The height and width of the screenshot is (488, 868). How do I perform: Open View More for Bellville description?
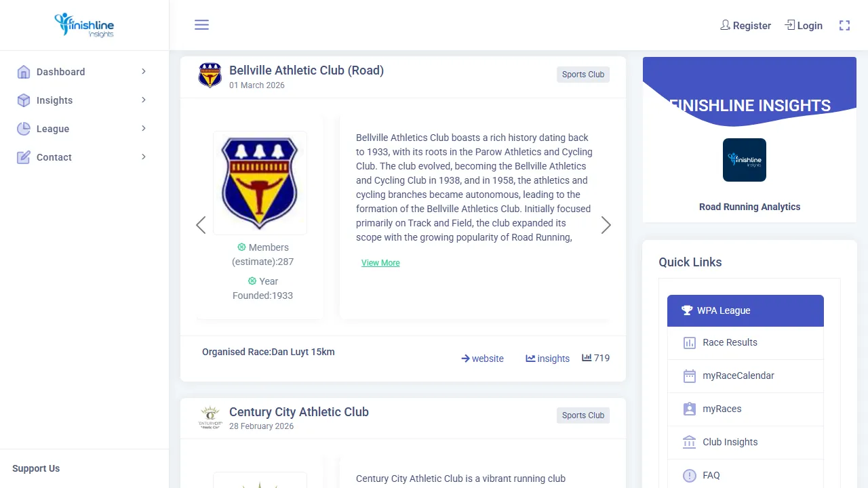(380, 263)
